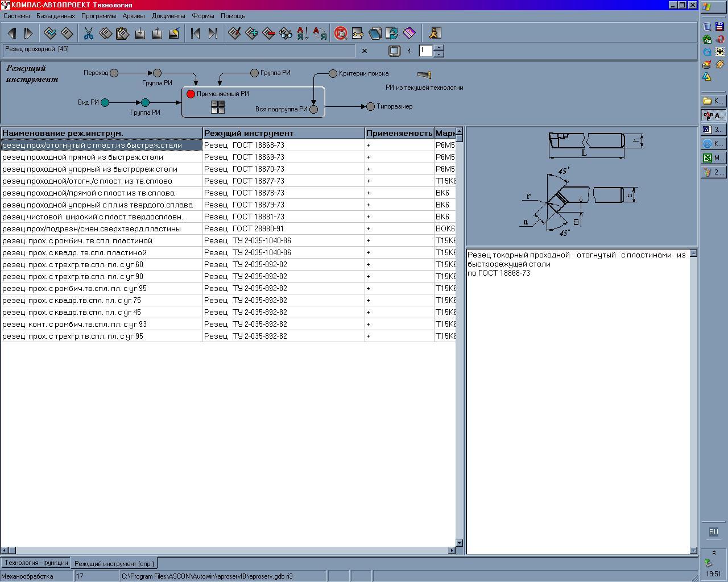Image resolution: width=728 pixels, height=582 pixels.
Task: Open the Программы menu
Action: pyautogui.click(x=98, y=16)
